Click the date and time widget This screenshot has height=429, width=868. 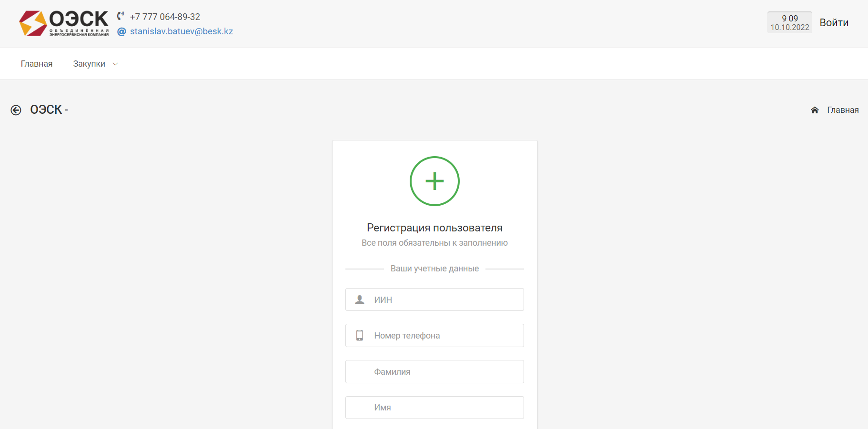(x=789, y=22)
